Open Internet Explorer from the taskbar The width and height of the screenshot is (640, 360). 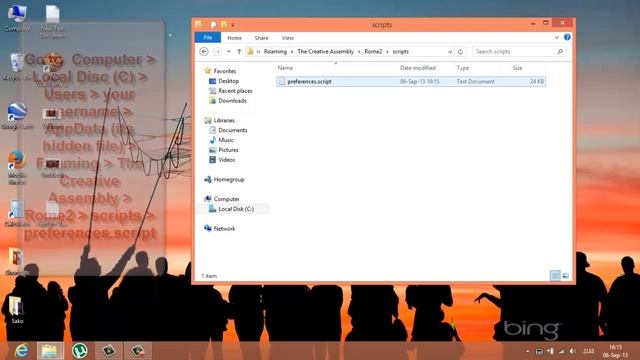tap(21, 351)
